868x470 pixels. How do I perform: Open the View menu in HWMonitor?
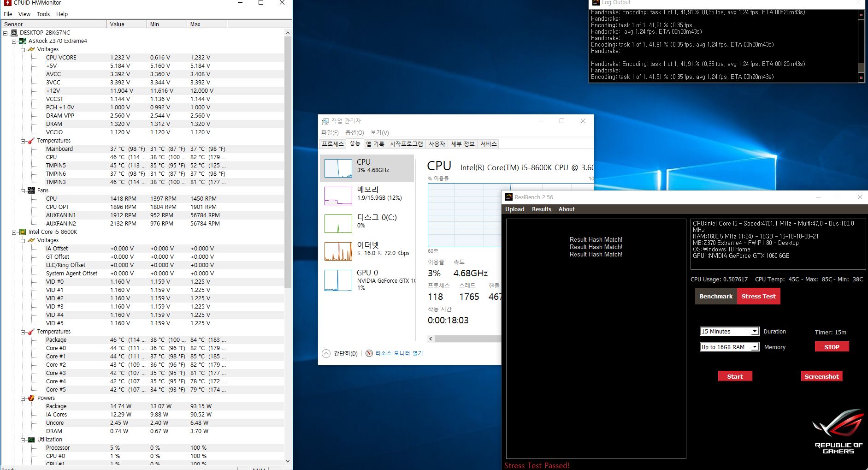tap(24, 14)
